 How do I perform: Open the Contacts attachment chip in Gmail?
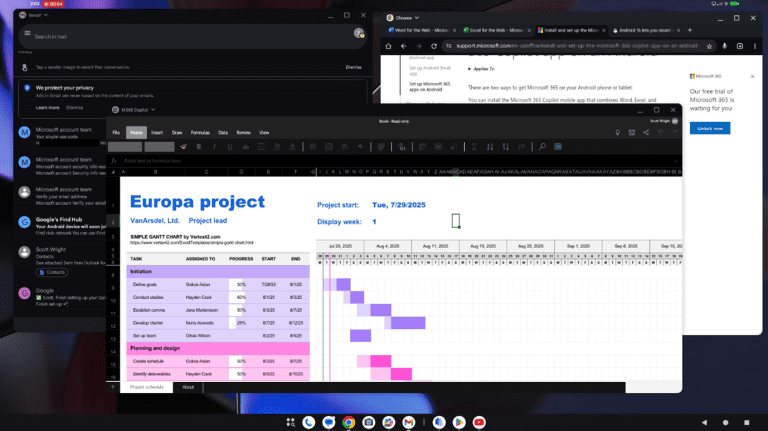(52, 272)
